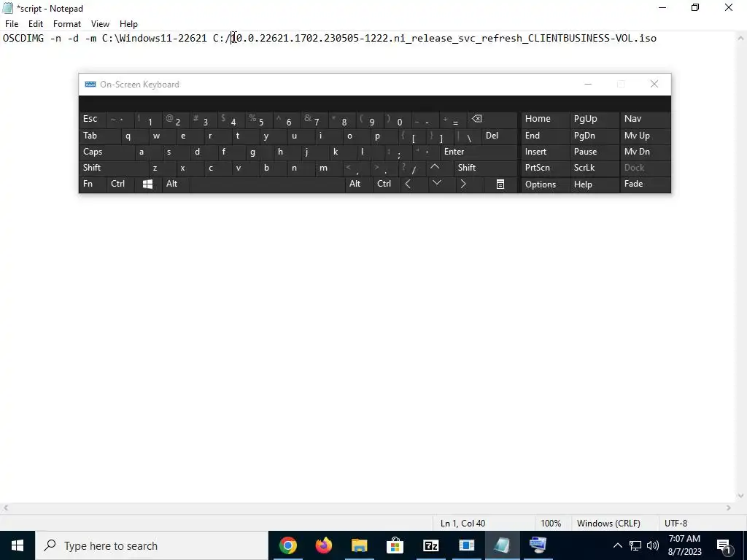Toggle the right Alt key on keyboard
This screenshot has width=747, height=560.
(x=358, y=184)
